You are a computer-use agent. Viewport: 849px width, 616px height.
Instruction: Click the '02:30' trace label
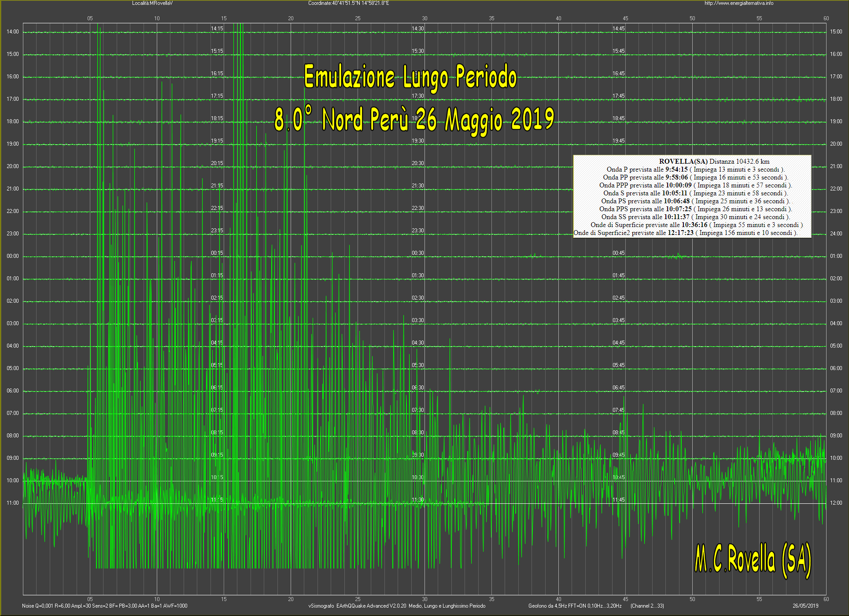418,298
